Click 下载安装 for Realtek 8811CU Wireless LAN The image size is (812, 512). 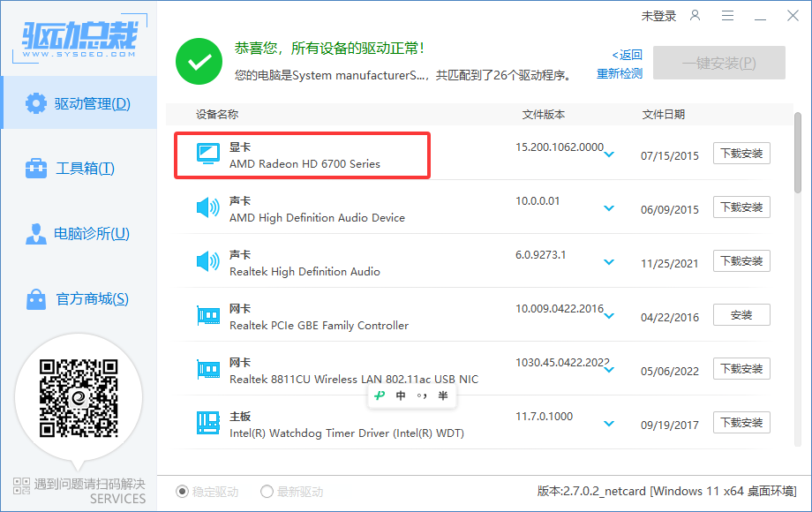741,369
